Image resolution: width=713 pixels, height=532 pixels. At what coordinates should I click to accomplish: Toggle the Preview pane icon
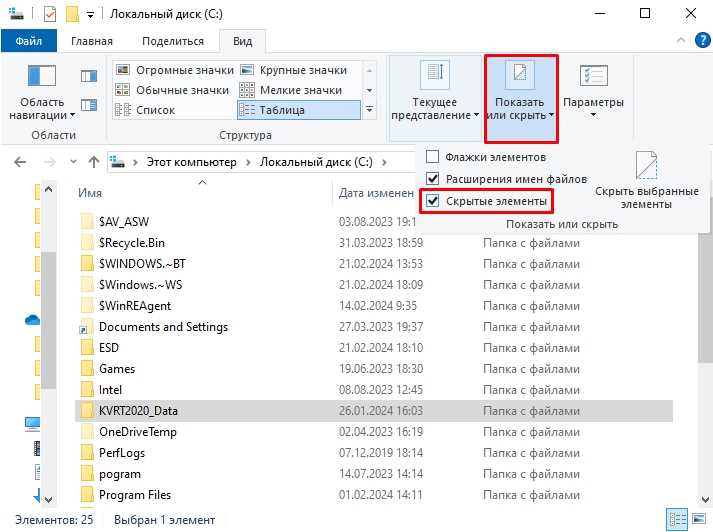[x=89, y=76]
